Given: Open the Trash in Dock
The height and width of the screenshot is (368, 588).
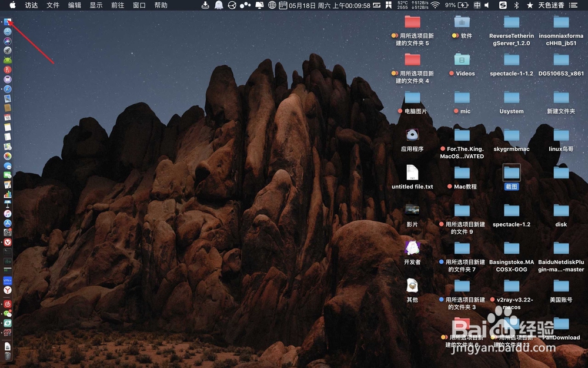Looking at the screenshot, I should click(8, 356).
